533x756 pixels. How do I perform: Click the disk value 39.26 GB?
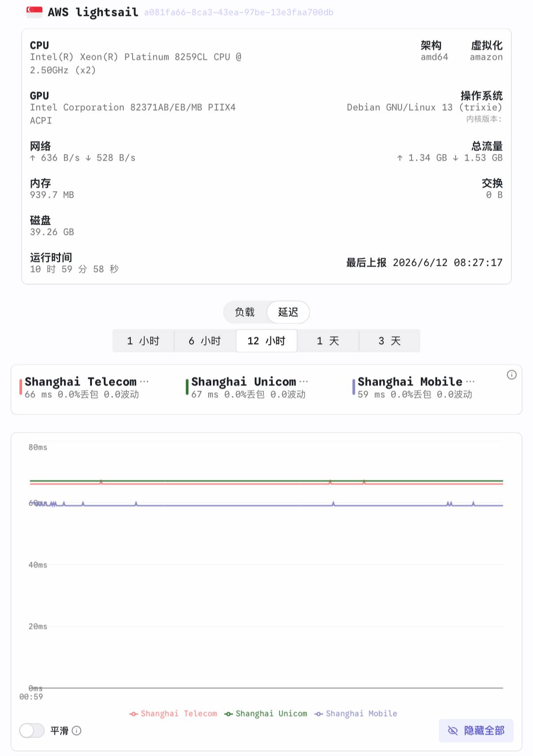52,232
